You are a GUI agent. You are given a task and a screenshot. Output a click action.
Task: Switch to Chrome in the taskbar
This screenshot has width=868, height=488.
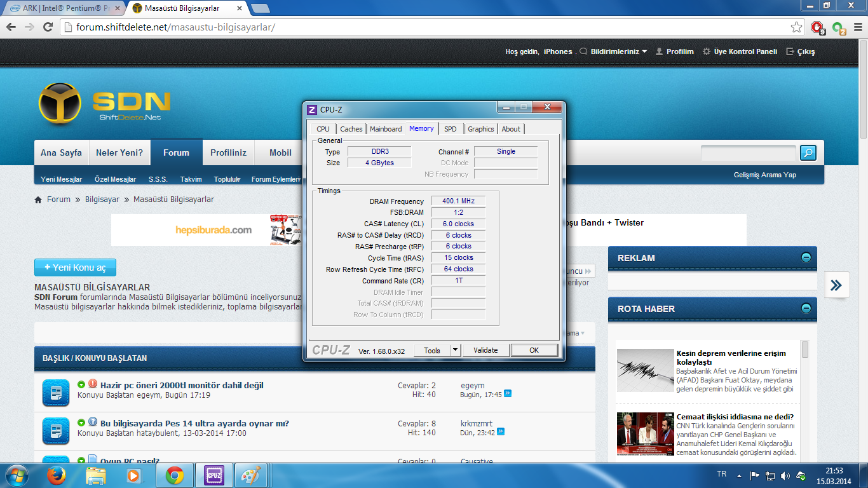tap(175, 475)
